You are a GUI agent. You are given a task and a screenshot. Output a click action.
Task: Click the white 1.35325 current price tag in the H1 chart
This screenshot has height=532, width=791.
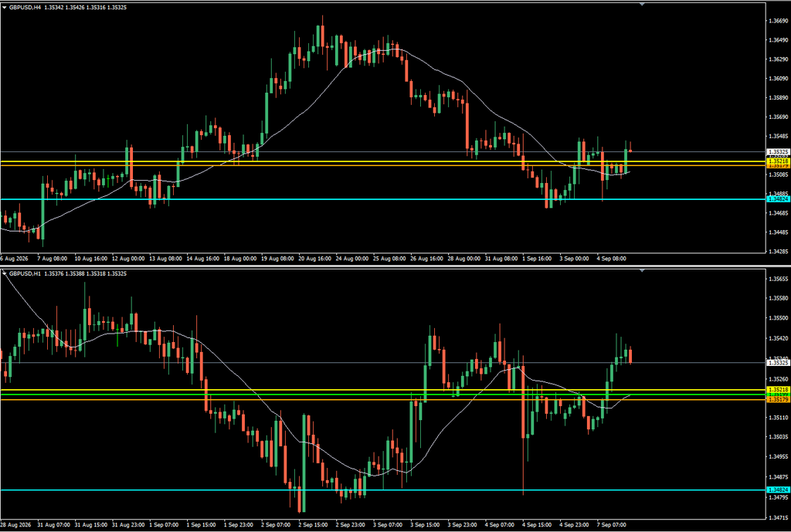[777, 362]
